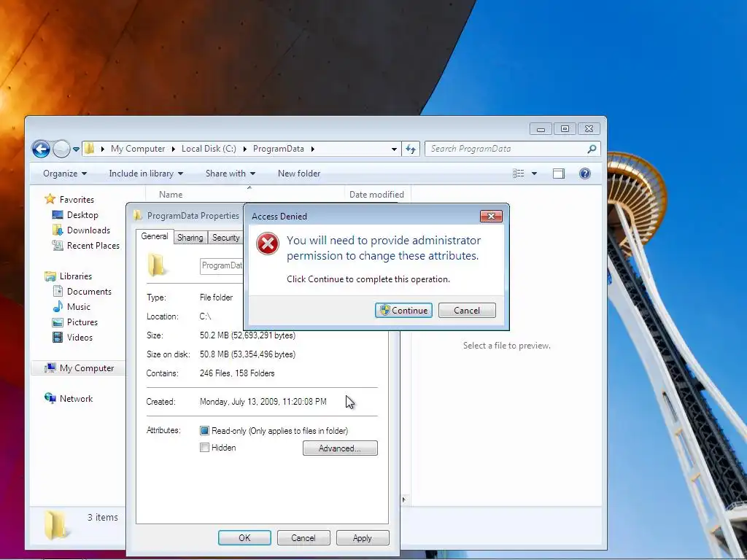Image resolution: width=747 pixels, height=560 pixels.
Task: Switch to the Sharing tab
Action: [x=190, y=238]
